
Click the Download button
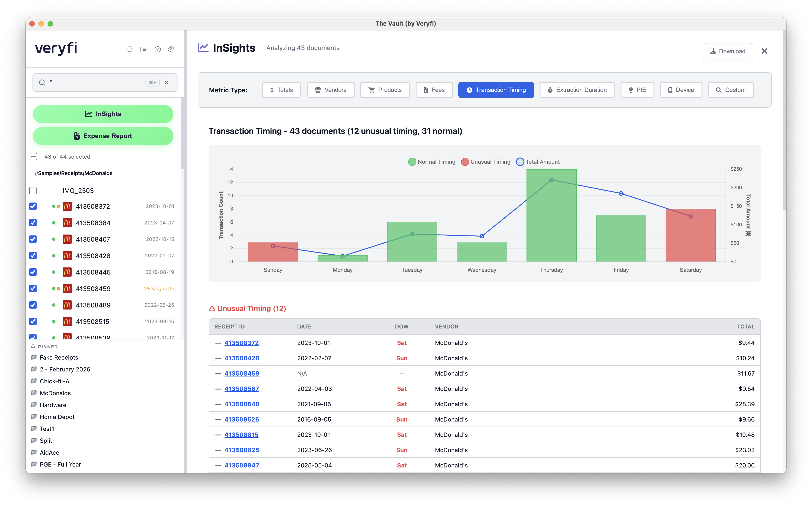tap(727, 51)
